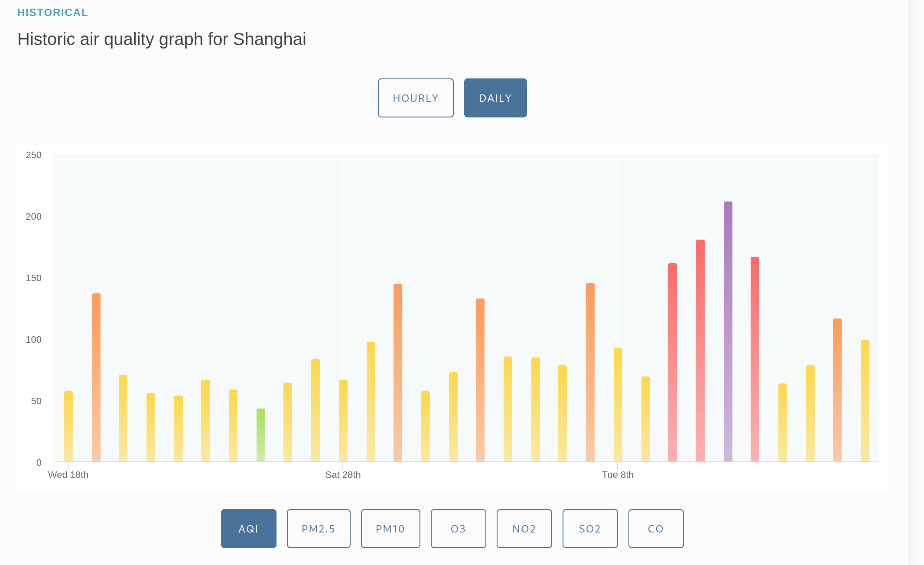The image size is (924, 565).
Task: Switch chart to O3
Action: coord(459,529)
